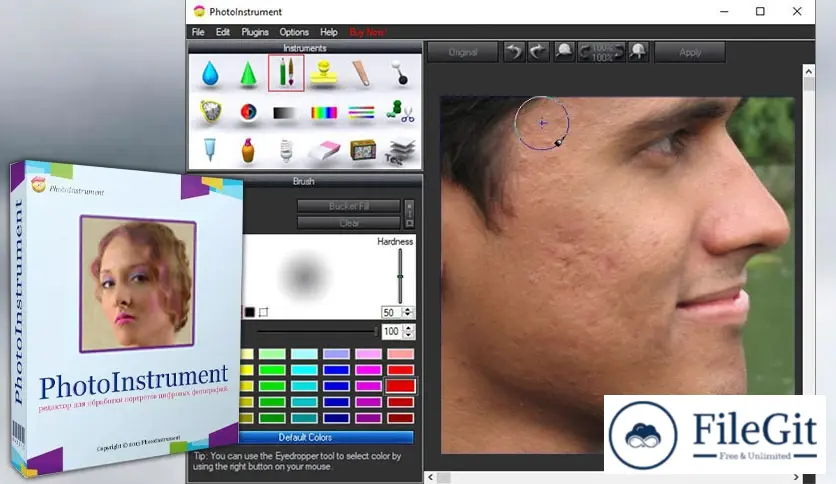Pick the pale green swatch in the top row
The image size is (836, 484).
point(272,354)
